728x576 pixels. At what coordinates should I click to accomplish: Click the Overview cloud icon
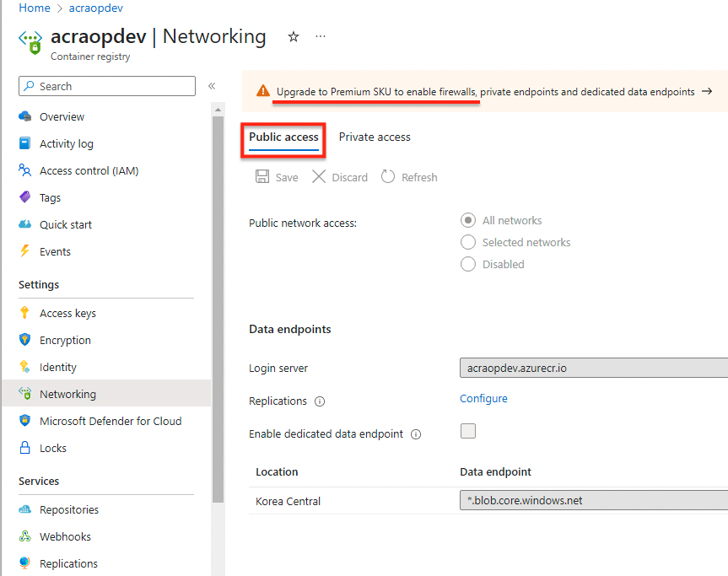tap(25, 116)
